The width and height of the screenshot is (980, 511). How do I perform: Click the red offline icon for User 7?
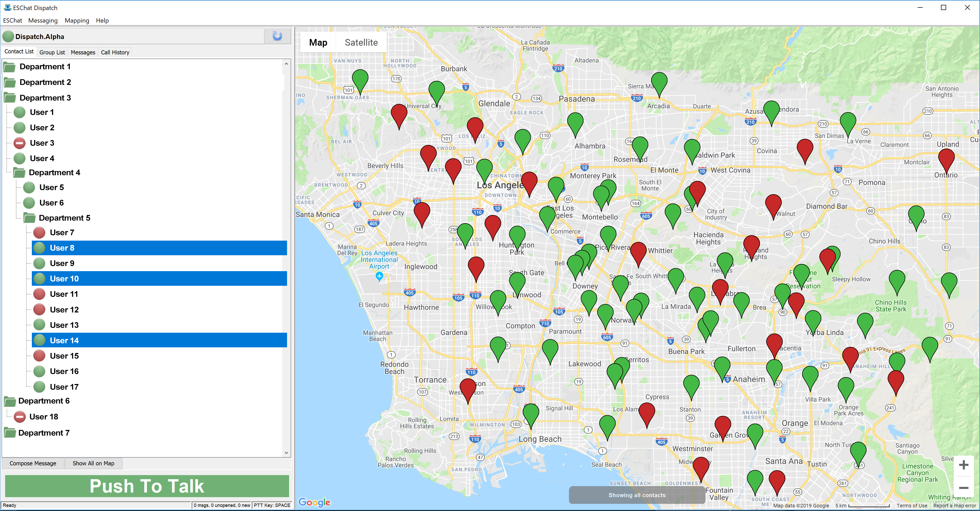tap(39, 233)
